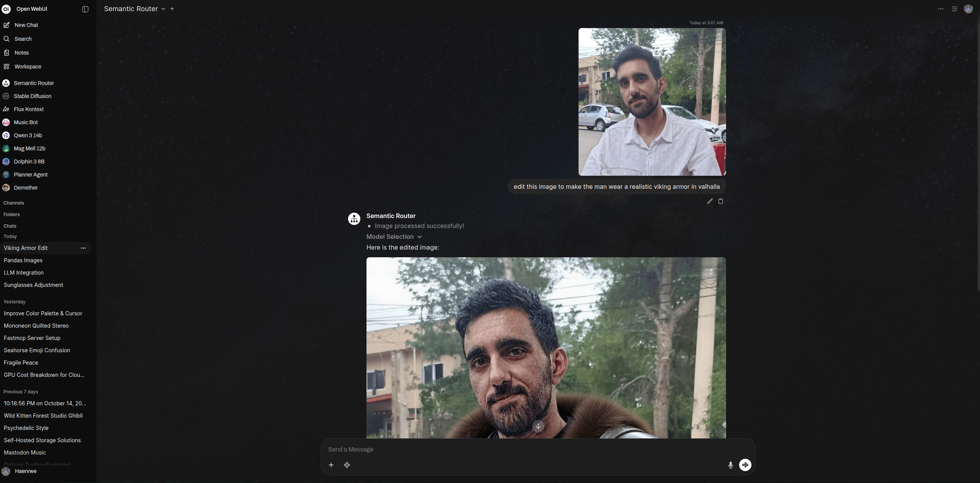980x483 pixels.
Task: Toggle the chat Controls panel icon
Action: [x=954, y=9]
